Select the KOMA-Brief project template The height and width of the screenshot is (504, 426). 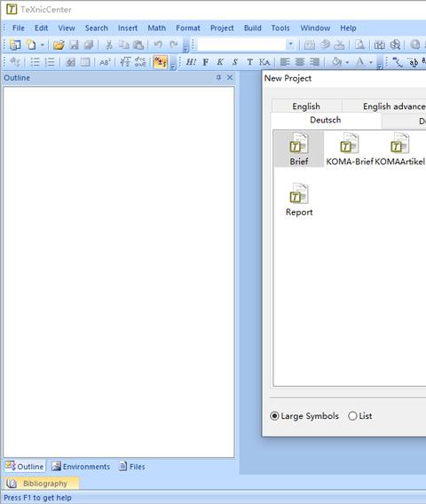(x=350, y=149)
